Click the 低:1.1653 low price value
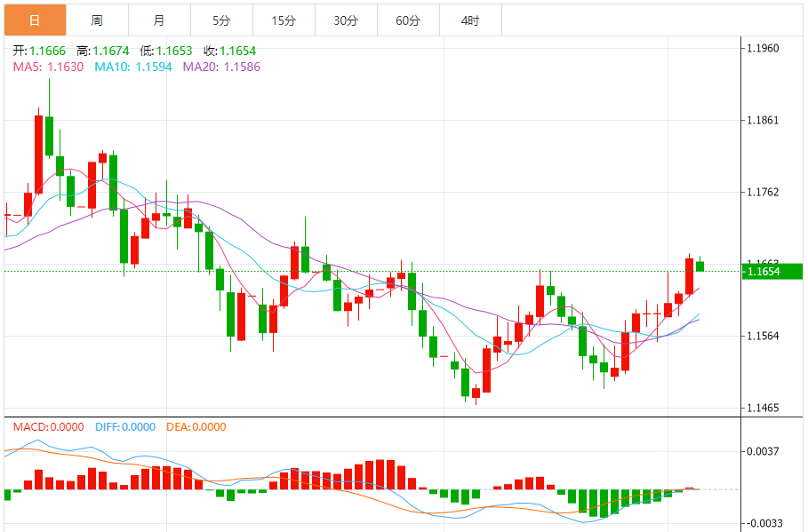Viewport: 808px width, 532px height. [x=166, y=51]
